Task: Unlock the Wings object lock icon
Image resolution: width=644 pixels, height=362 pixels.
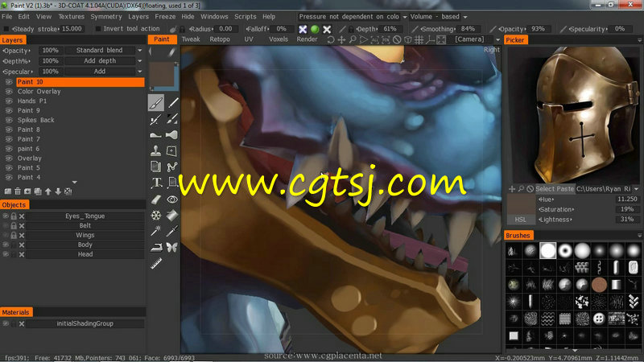Action: [14, 235]
